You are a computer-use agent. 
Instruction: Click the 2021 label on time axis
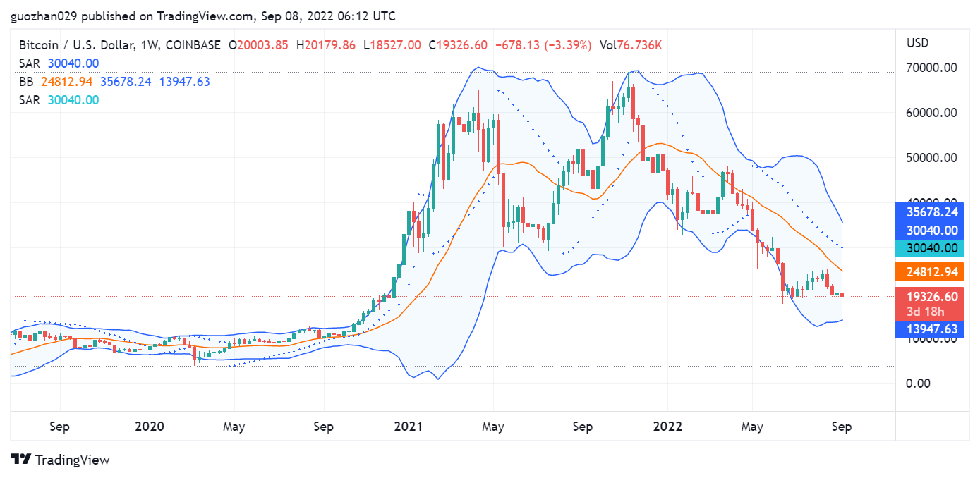(x=408, y=427)
